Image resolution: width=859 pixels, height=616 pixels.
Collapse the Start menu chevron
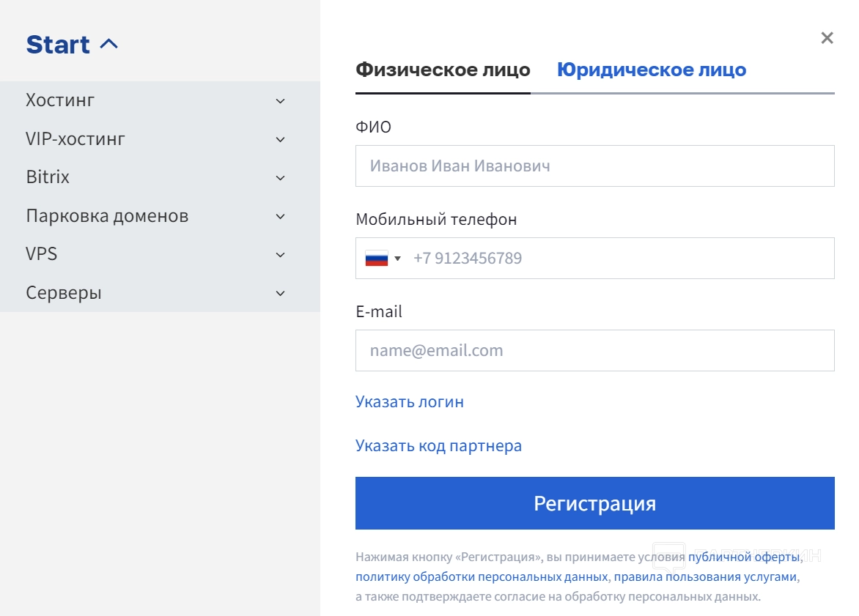tap(108, 44)
